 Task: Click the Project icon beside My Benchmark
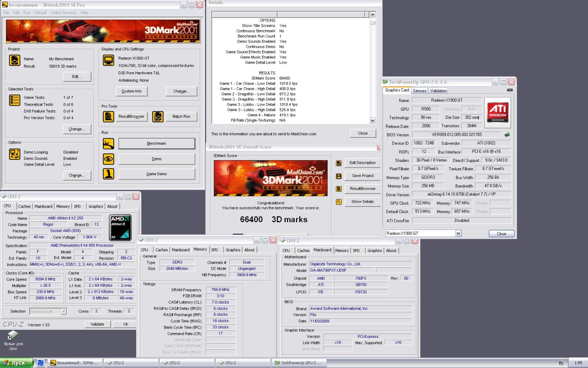pos(15,60)
